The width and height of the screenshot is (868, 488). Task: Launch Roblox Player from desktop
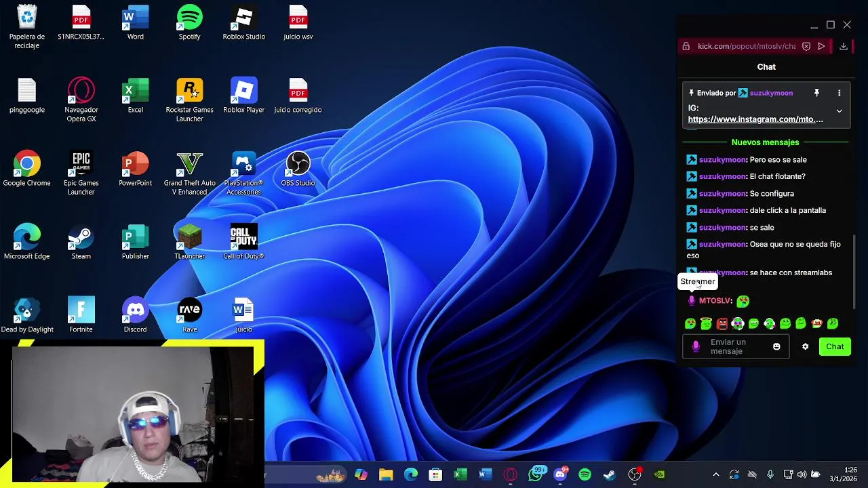pos(244,96)
